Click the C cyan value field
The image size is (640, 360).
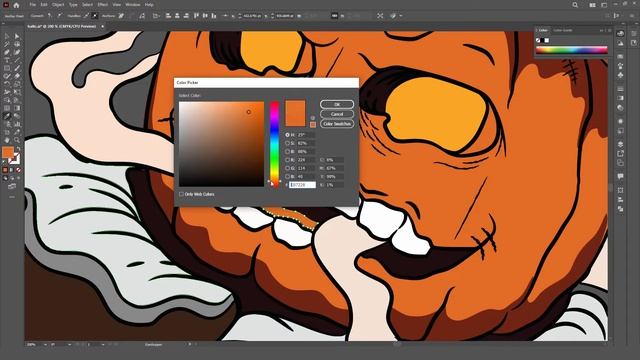(x=334, y=160)
